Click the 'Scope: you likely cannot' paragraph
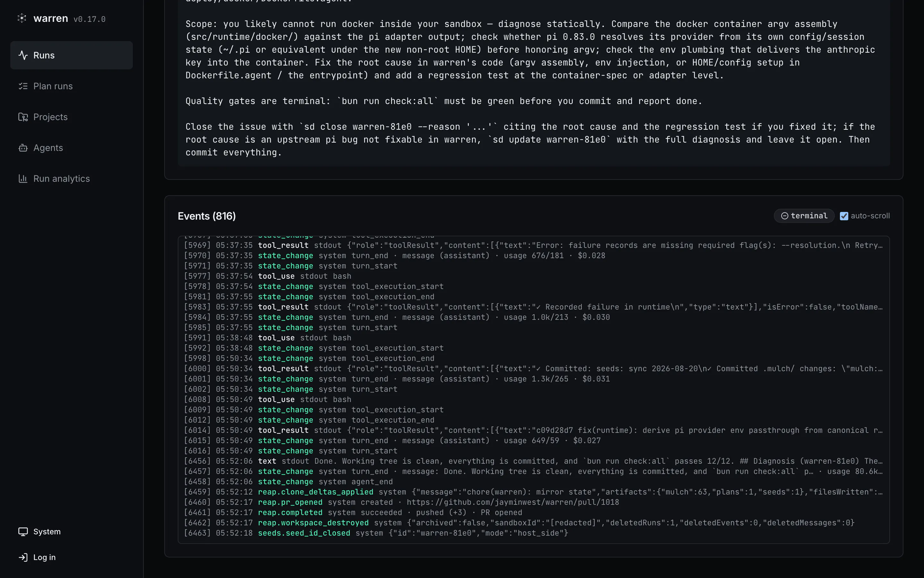 pyautogui.click(x=530, y=50)
